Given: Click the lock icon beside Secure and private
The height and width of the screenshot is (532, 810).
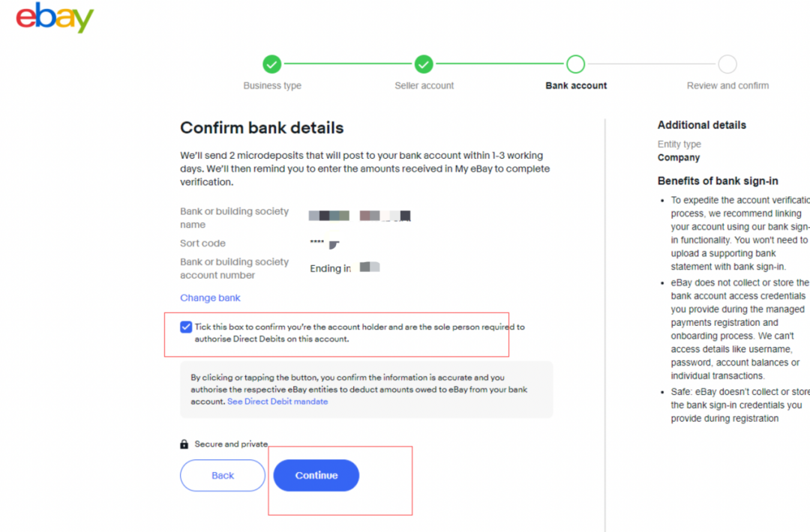Looking at the screenshot, I should click(184, 443).
